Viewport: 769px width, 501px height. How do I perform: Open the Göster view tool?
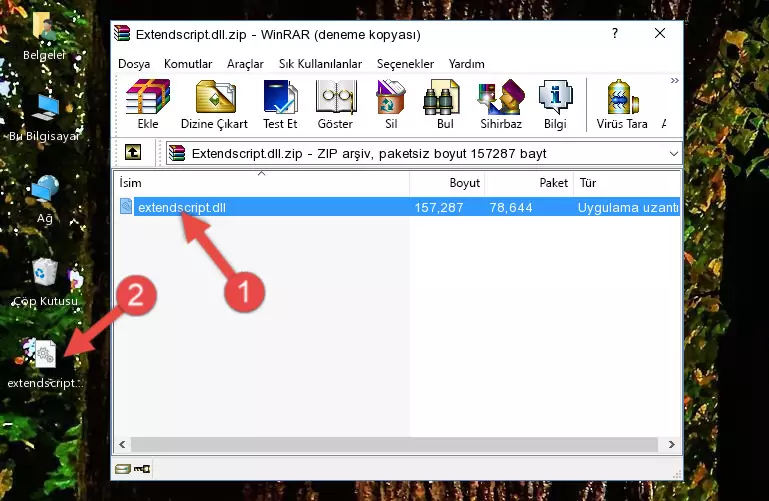pos(335,104)
